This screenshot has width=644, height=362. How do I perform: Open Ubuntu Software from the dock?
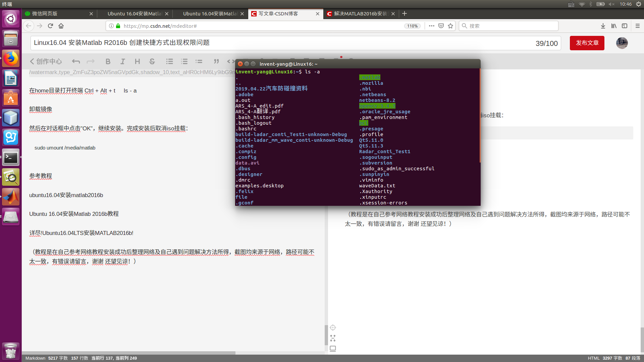tap(11, 98)
